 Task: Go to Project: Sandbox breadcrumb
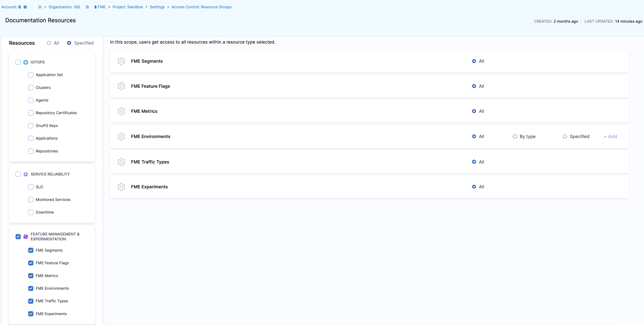pos(127,7)
